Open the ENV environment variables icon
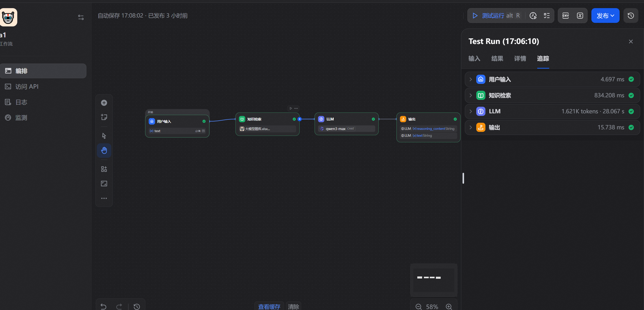 pyautogui.click(x=565, y=16)
